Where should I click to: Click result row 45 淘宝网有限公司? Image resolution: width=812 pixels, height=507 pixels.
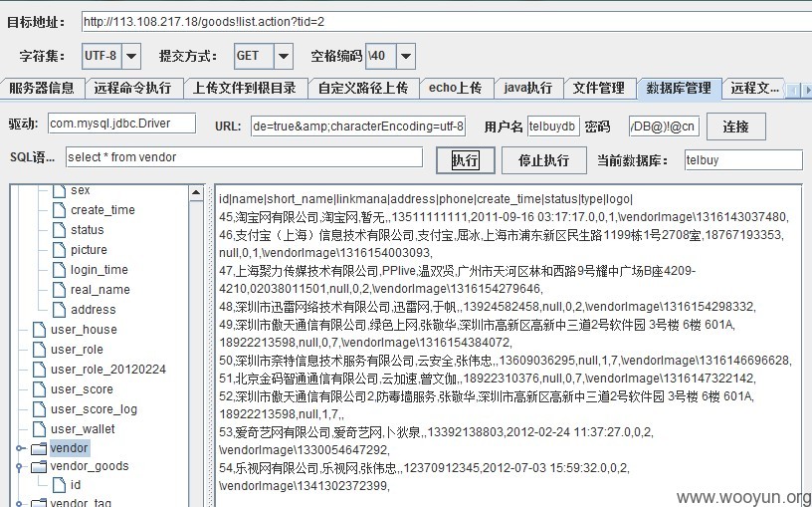[504, 217]
